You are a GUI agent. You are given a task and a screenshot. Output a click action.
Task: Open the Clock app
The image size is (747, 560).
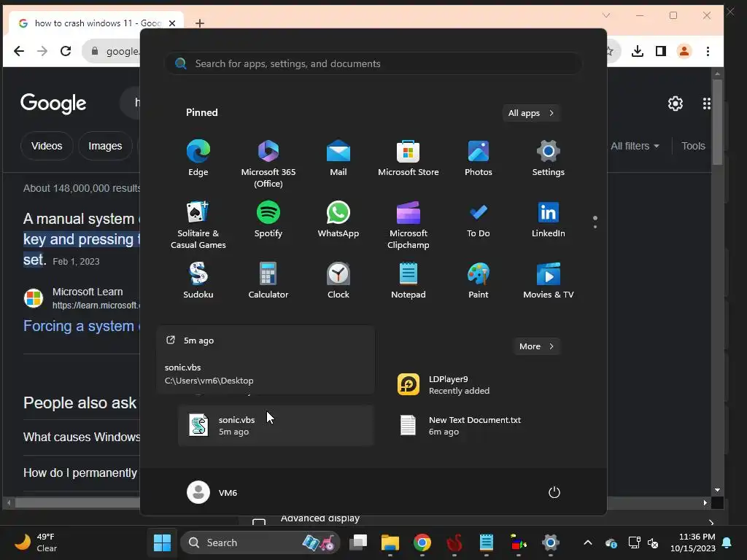click(x=338, y=281)
